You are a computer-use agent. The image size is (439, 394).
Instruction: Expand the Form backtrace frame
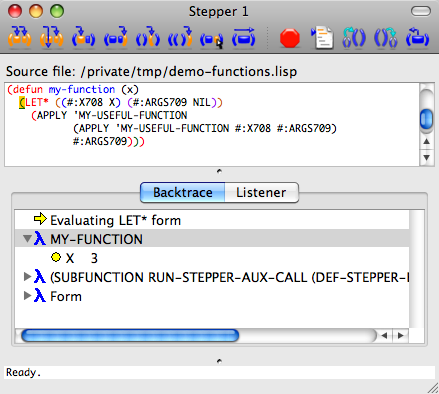(28, 295)
